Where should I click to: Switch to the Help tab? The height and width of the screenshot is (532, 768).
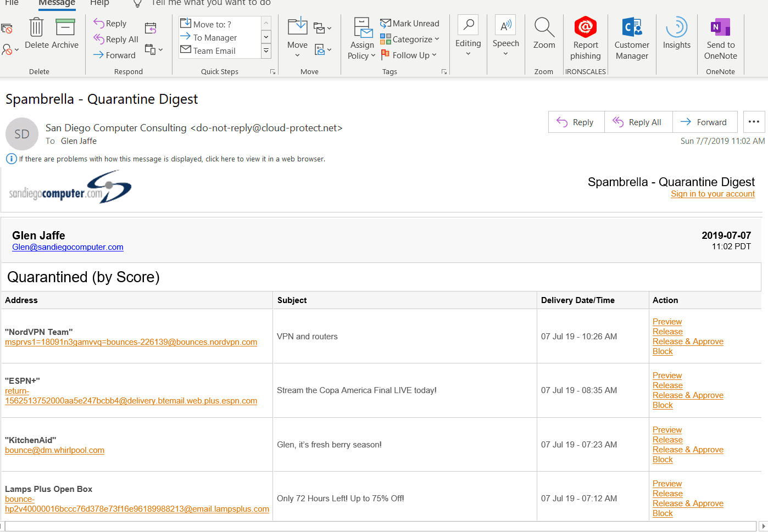101,3
